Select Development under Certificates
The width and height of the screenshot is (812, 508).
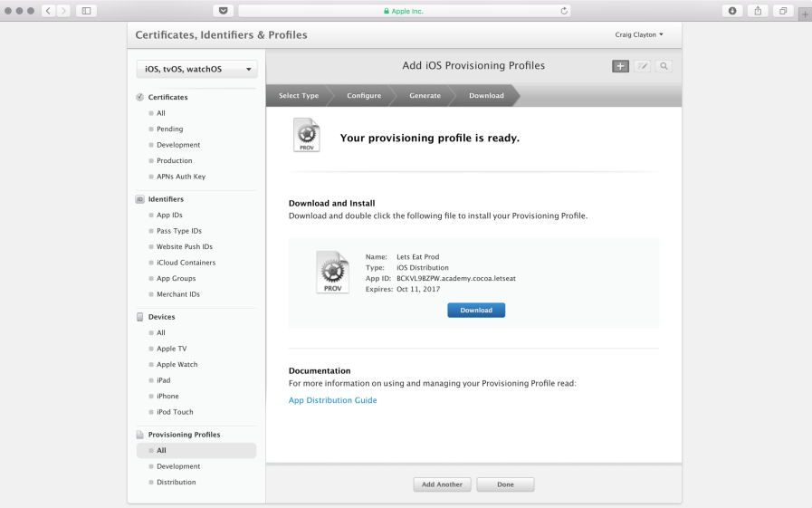click(x=178, y=145)
